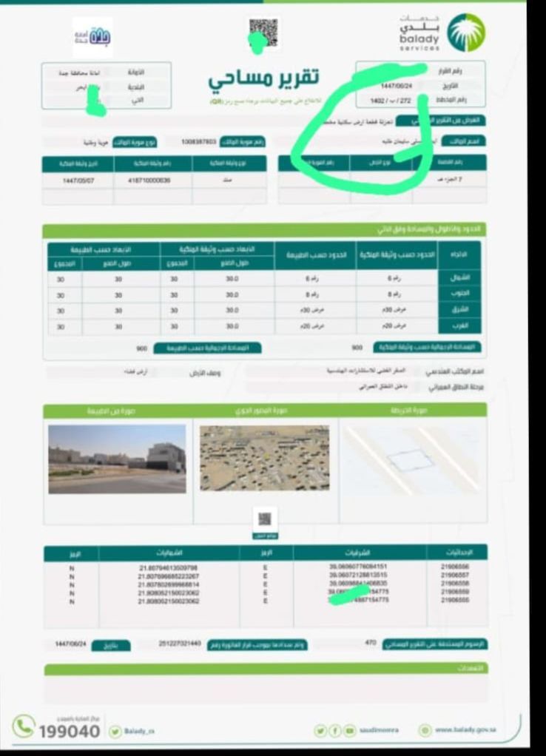Image resolution: width=546 pixels, height=756 pixels.
Task: Click the Balady palm tree logo
Action: click(466, 32)
